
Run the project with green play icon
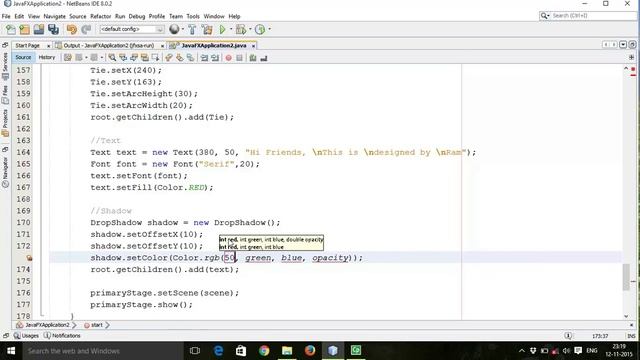tap(222, 29)
